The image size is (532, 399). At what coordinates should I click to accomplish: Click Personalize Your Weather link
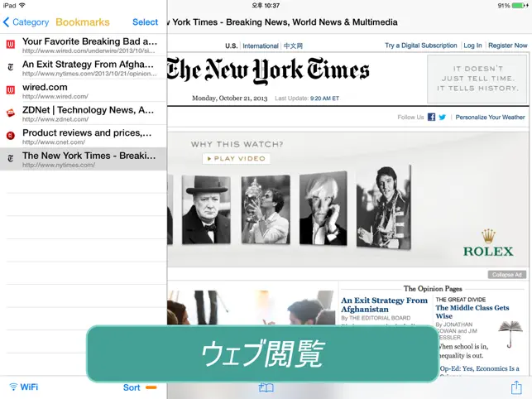point(490,118)
